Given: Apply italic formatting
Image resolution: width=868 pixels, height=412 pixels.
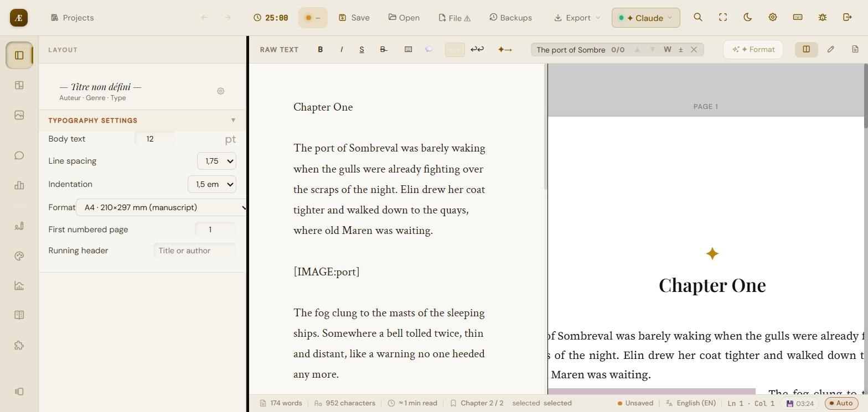Looking at the screenshot, I should tap(342, 50).
